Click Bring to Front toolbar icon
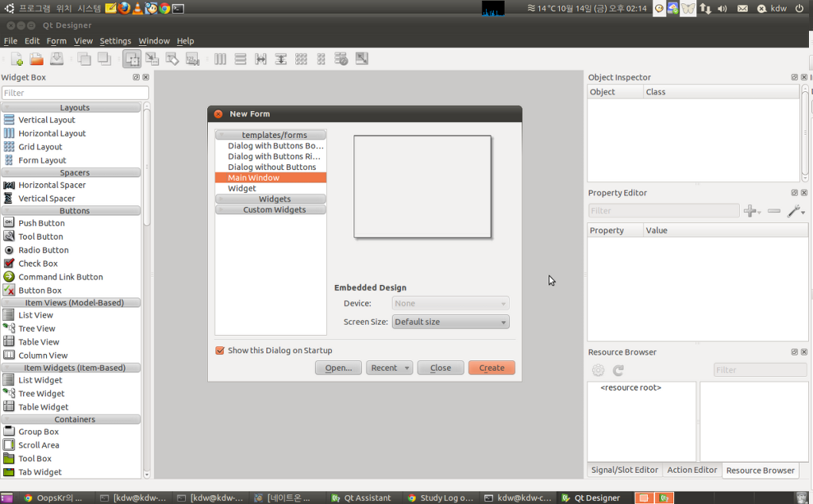Image resolution: width=813 pixels, height=504 pixels. coord(104,59)
